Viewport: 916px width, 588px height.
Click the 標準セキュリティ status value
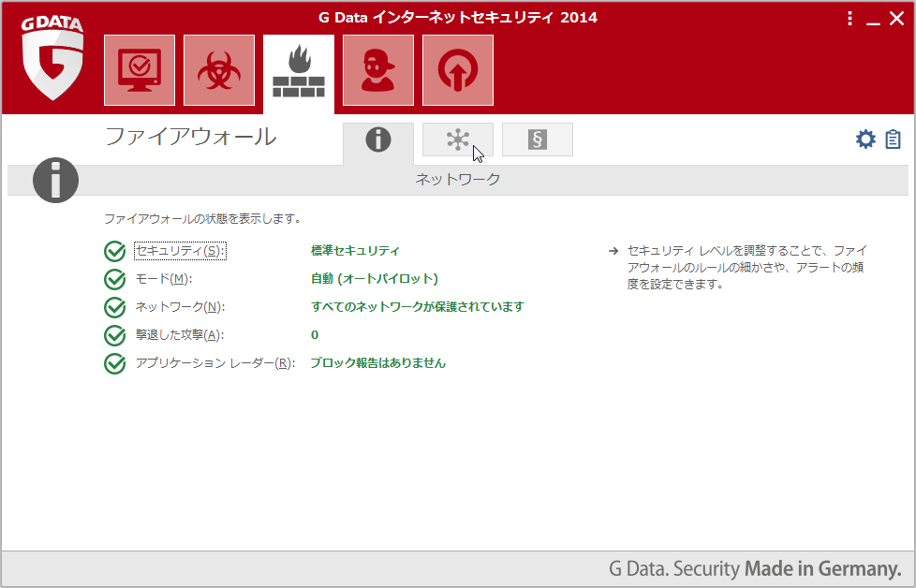[355, 251]
